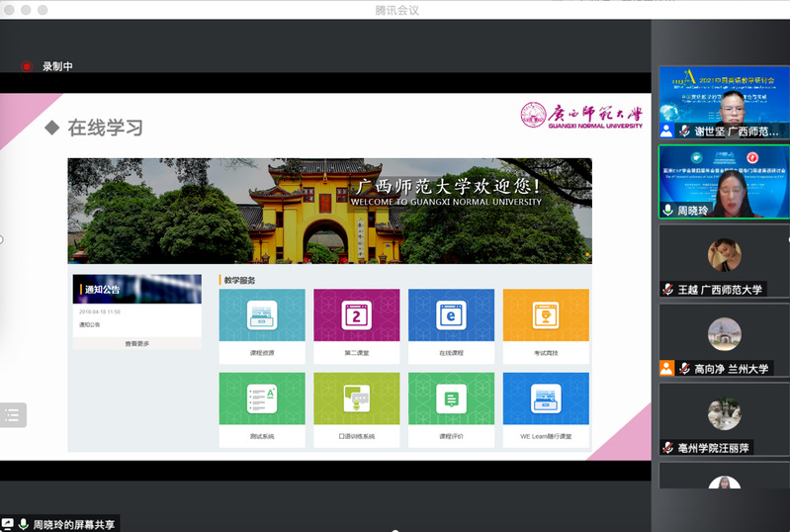
Task: Click the 课程评价 label text
Action: 452,436
